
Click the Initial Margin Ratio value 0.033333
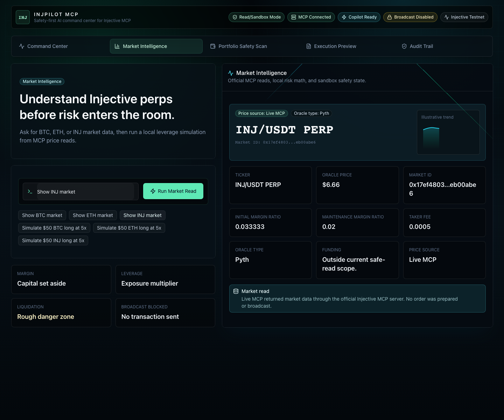(x=250, y=227)
